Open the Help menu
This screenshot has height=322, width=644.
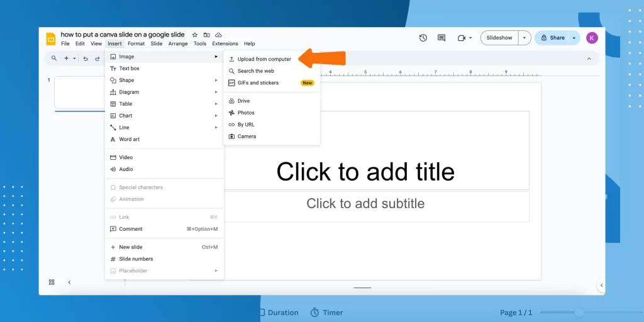pos(249,43)
